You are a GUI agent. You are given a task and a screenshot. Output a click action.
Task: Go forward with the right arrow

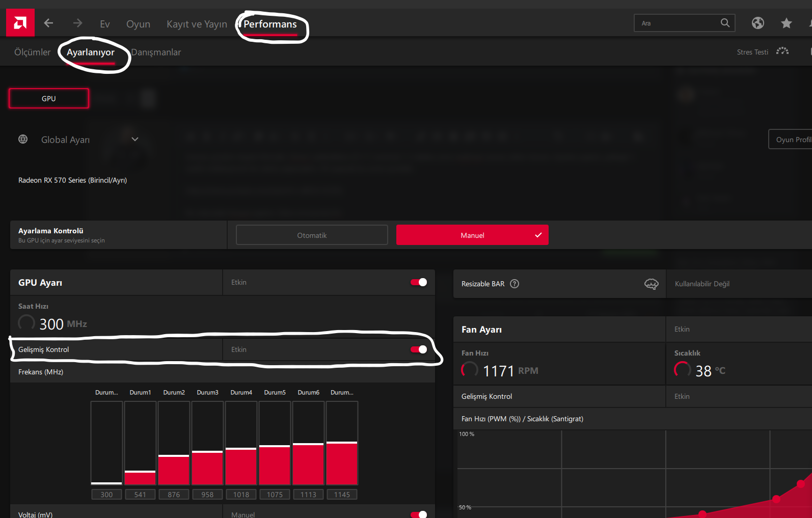[x=77, y=23]
